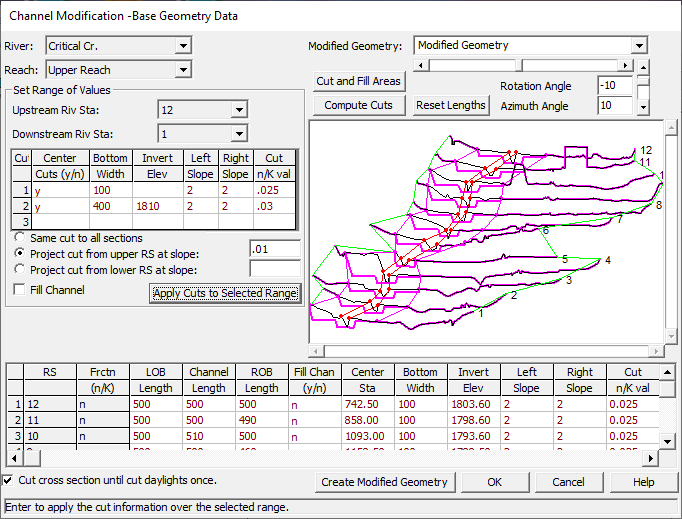682x519 pixels.
Task: Select 'Same cut to all sections' option
Action: (x=21, y=239)
